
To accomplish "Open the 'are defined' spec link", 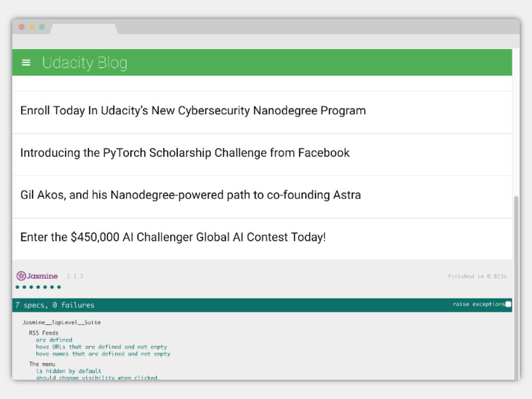I will tap(54, 340).
